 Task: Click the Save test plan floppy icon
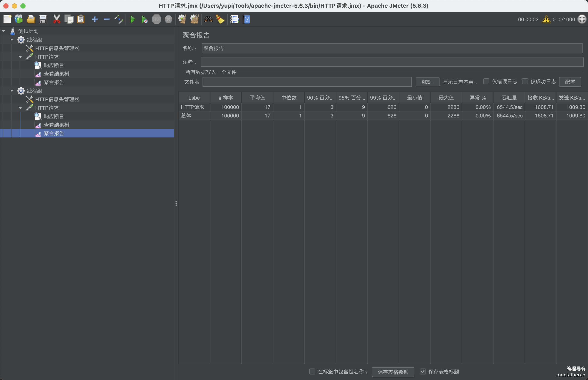(43, 19)
